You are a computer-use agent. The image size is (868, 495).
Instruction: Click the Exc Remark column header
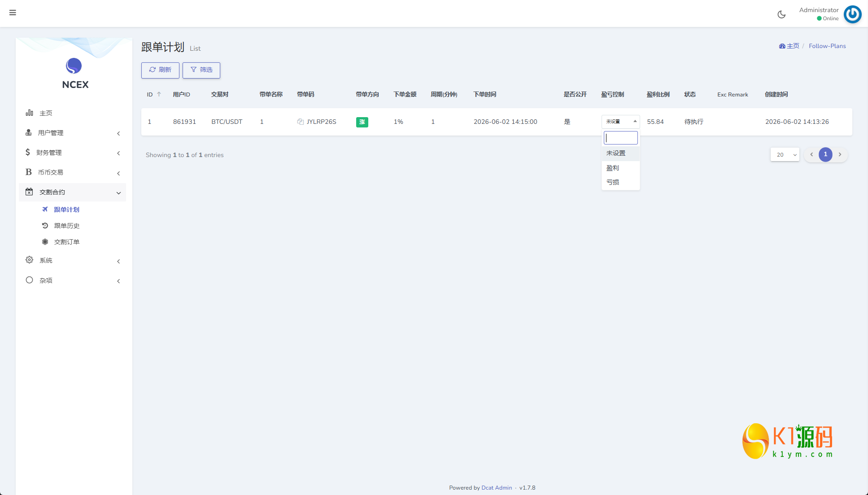tap(733, 95)
